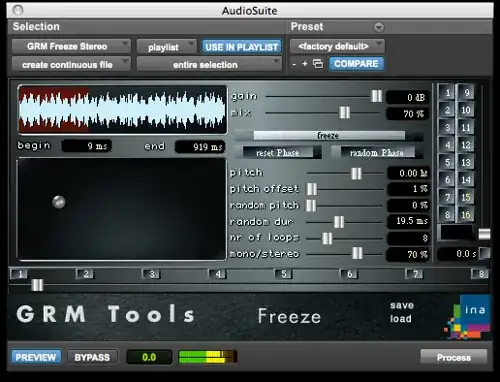Click morph marker 2 above bottom slider
The image size is (500, 382).
click(85, 274)
